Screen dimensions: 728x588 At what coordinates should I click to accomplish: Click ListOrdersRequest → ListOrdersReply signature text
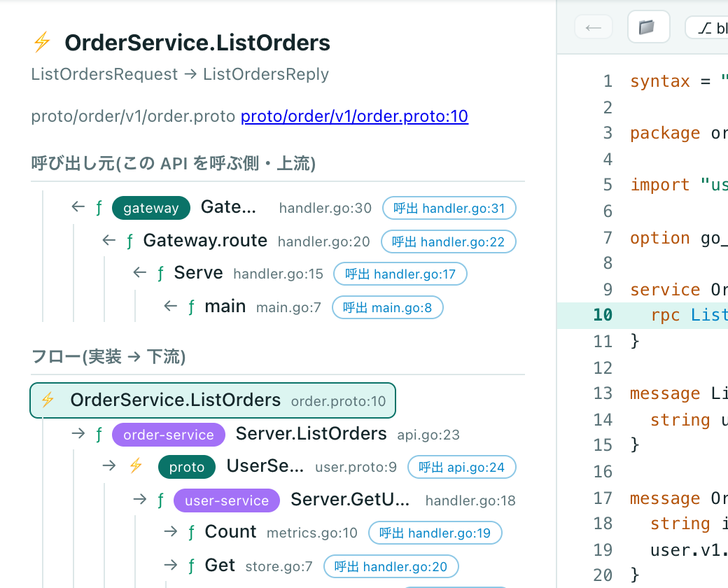tap(180, 74)
